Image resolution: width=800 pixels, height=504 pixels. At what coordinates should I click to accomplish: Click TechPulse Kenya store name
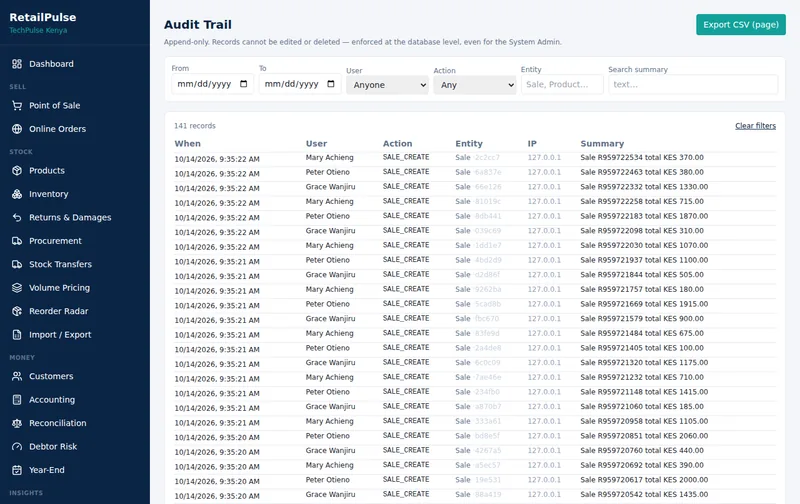click(38, 31)
